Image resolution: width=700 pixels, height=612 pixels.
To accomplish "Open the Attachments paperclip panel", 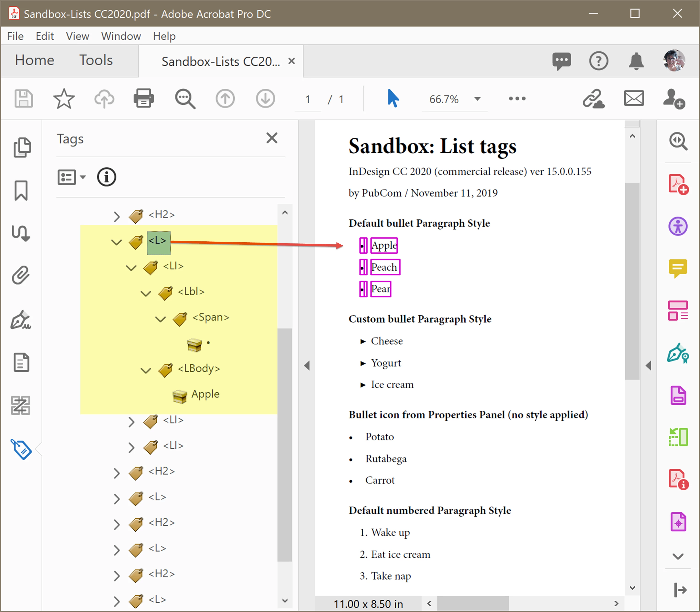I will coord(21,275).
